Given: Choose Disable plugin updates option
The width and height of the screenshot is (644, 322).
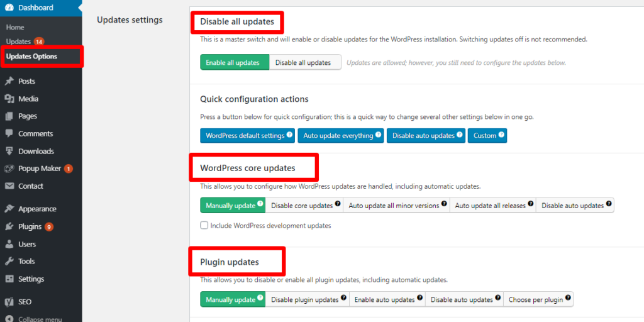Looking at the screenshot, I should (308, 299).
